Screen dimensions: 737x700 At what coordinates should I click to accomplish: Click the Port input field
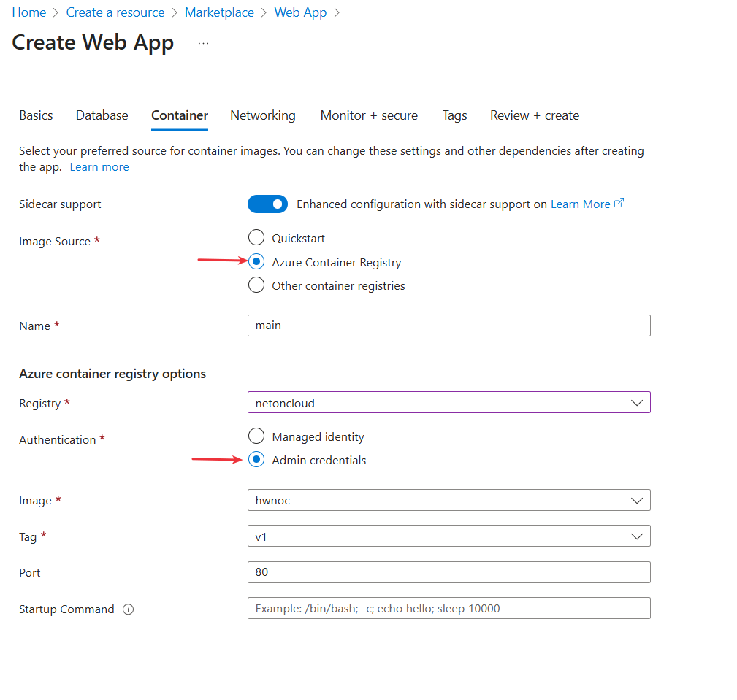click(x=448, y=572)
